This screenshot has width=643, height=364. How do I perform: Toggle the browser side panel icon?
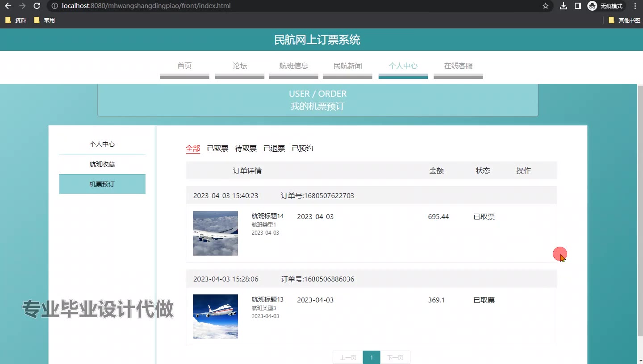[577, 6]
